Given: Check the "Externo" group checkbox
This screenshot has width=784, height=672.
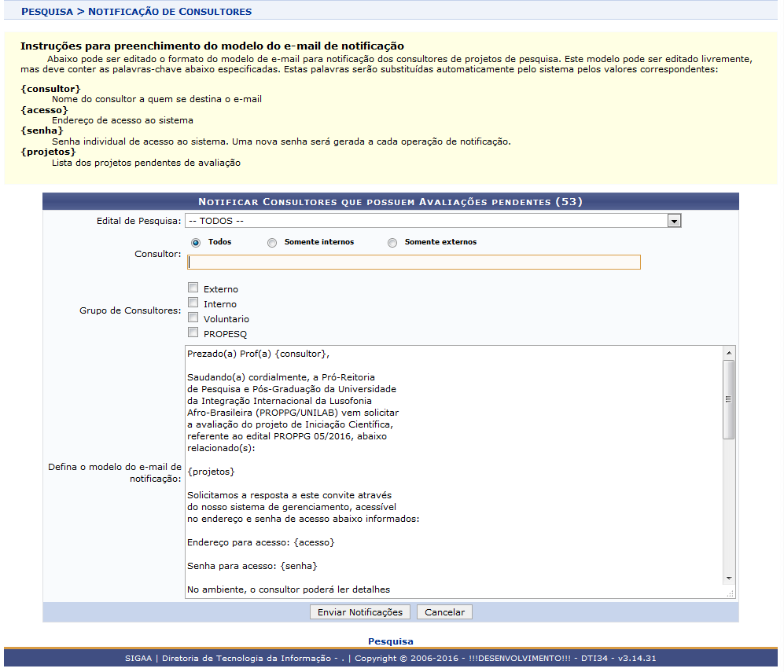Looking at the screenshot, I should pyautogui.click(x=193, y=288).
